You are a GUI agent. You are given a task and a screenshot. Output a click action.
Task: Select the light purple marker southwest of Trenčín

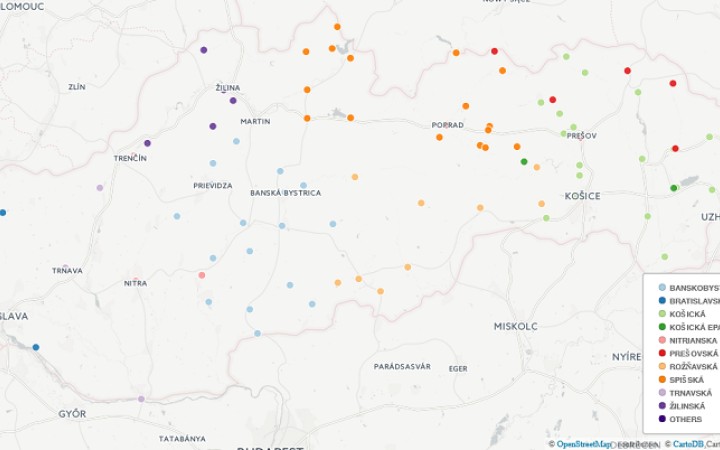(x=100, y=188)
